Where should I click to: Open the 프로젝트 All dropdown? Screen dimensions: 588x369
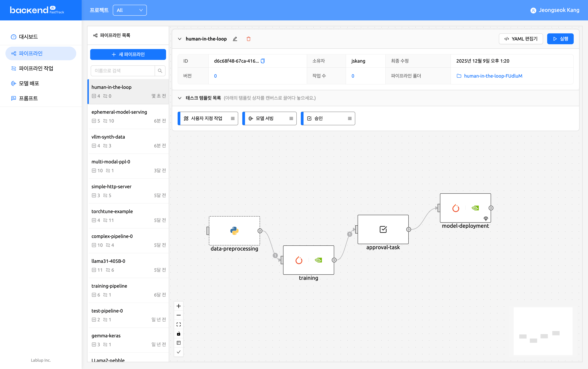(129, 10)
